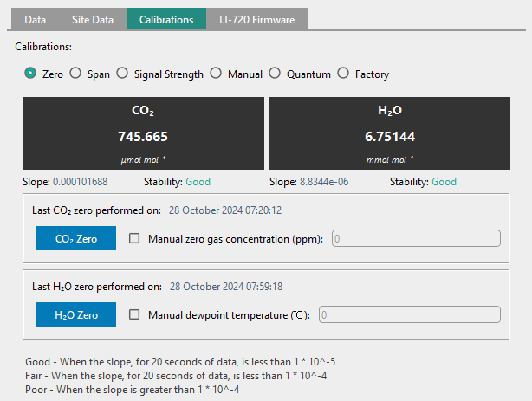Click the H₂O Zero button
Image resolution: width=532 pixels, height=401 pixels.
(76, 314)
